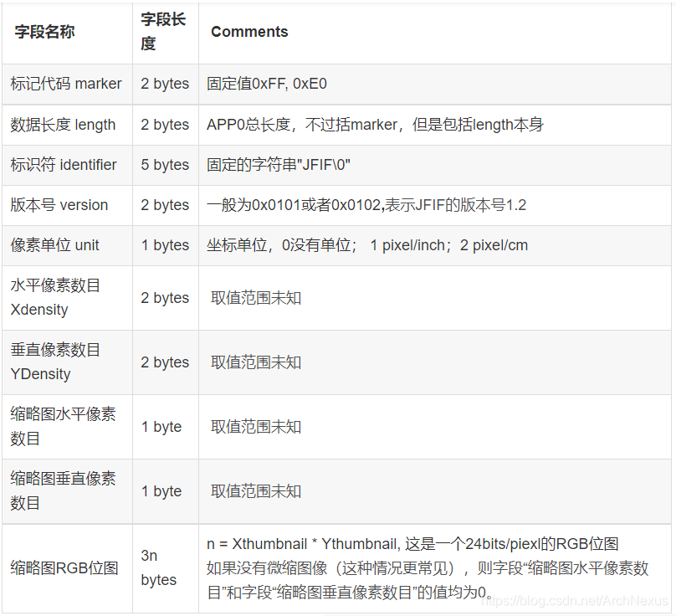
Task: Click the 字段长度 column header
Action: [166, 33]
